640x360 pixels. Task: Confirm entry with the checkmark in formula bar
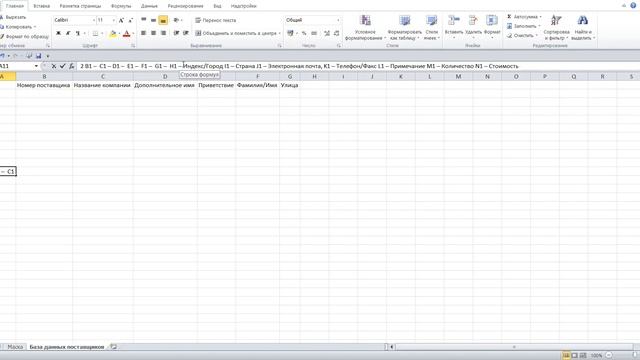pyautogui.click(x=62, y=66)
